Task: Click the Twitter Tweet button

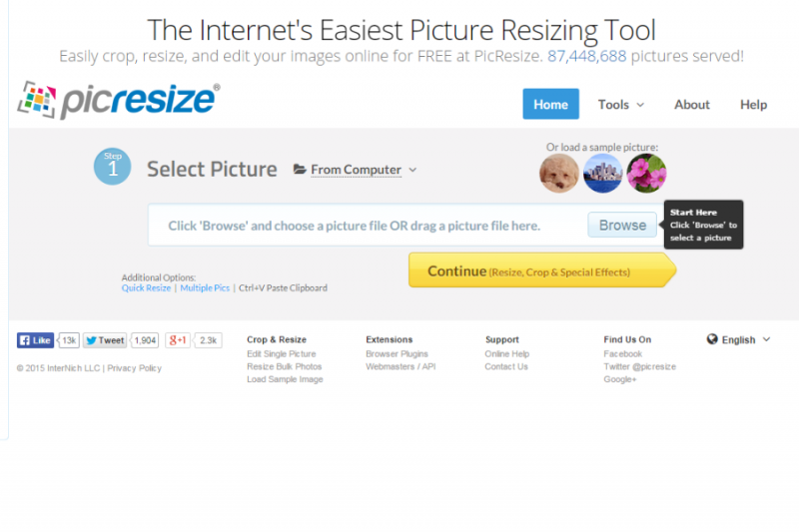Action: 105,340
